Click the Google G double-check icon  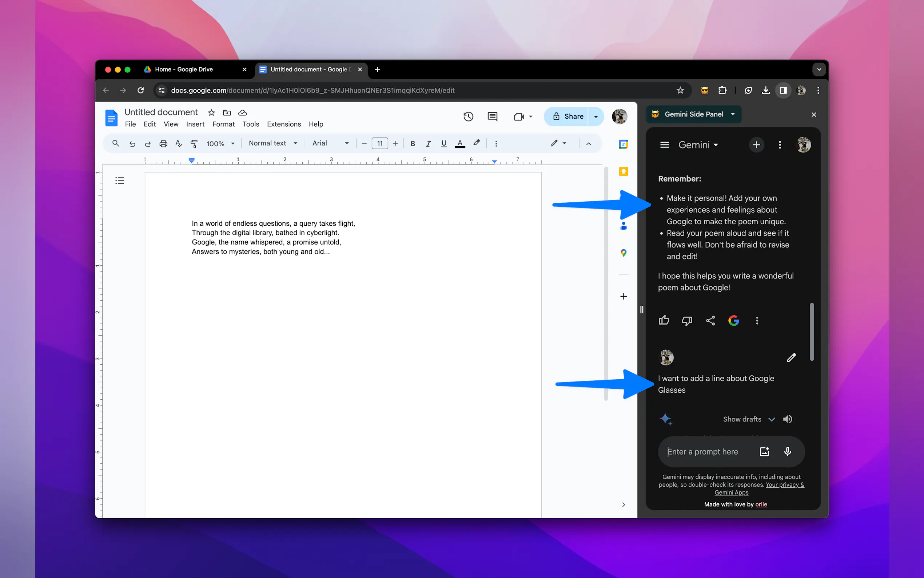733,321
